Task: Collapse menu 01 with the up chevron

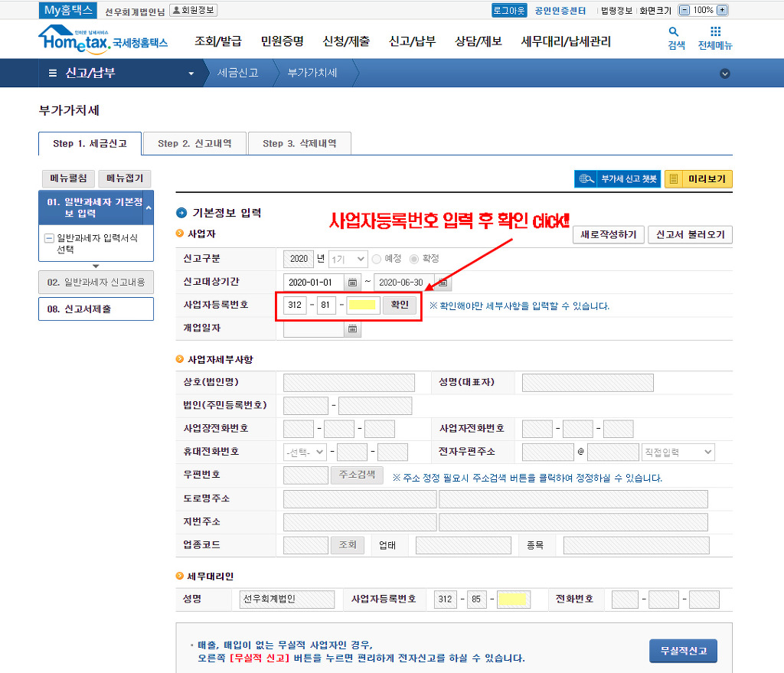Action: coord(149,207)
